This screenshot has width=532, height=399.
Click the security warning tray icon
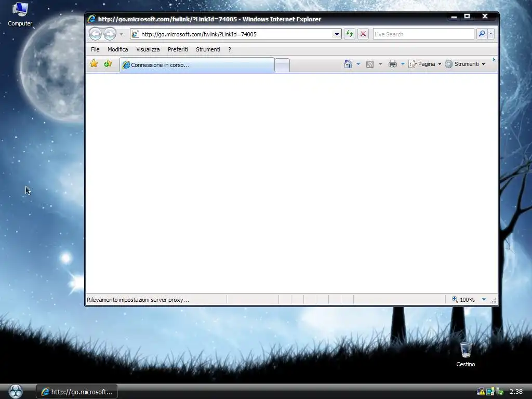[x=481, y=392]
